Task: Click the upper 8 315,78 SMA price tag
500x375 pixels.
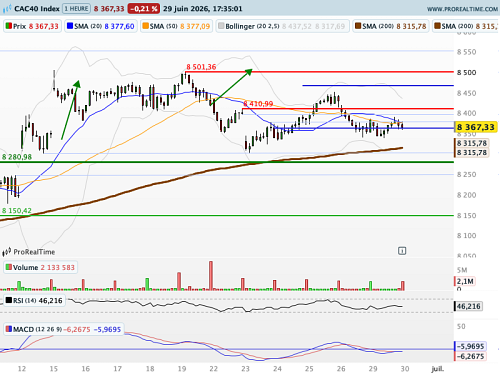Action: click(x=471, y=143)
